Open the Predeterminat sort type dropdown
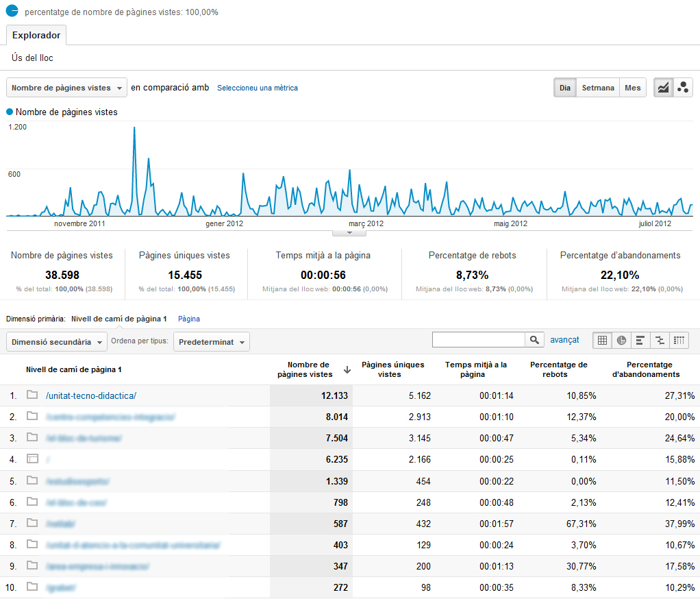The height and width of the screenshot is (599, 700). click(211, 342)
